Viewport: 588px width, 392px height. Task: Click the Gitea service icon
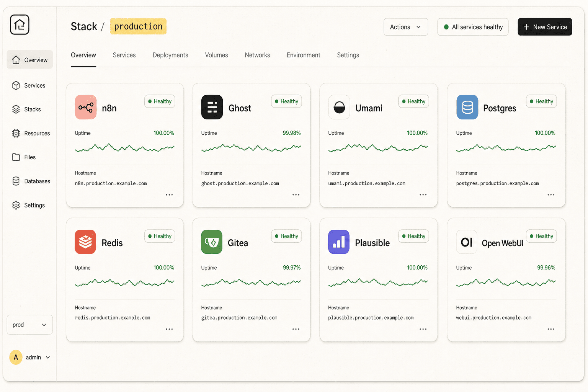(212, 242)
